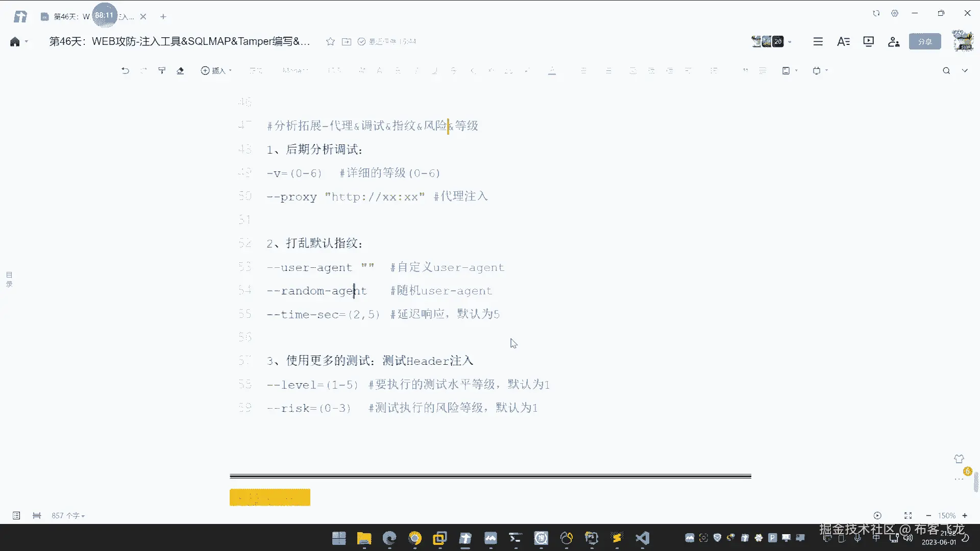Click the add collaborator icon
Screen dimensions: 980x551
[893, 41]
